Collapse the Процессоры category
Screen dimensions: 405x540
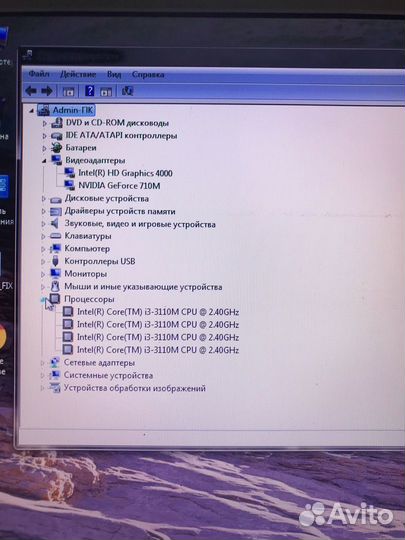[43, 300]
